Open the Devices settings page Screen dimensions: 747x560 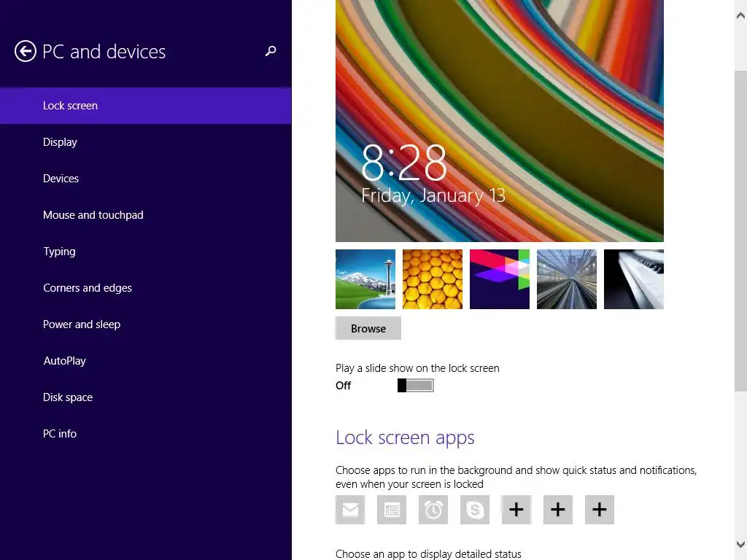coord(146,179)
